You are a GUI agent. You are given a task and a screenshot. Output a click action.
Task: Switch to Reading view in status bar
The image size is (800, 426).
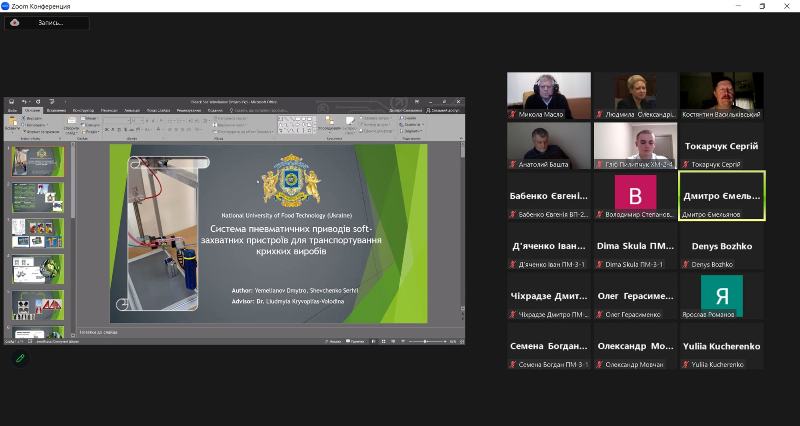coord(393,341)
